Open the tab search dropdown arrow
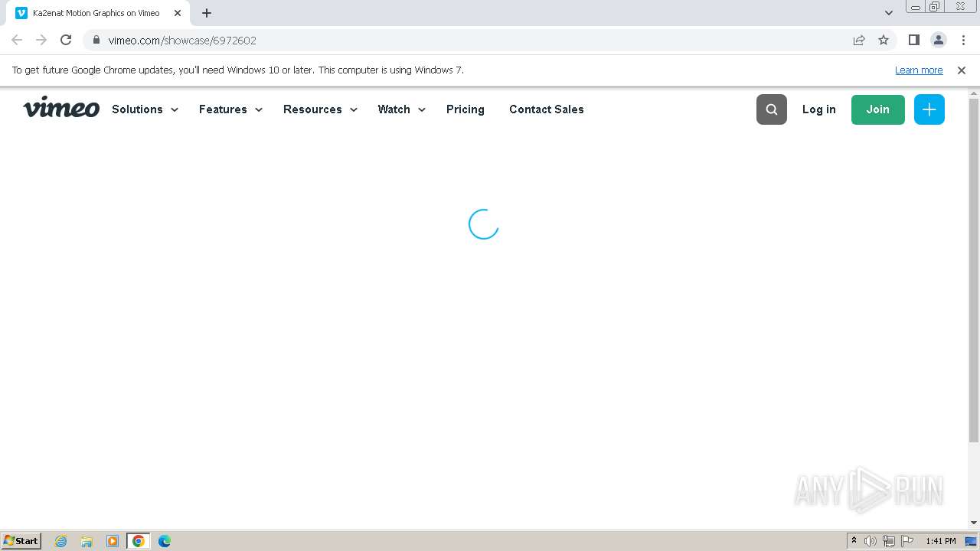The width and height of the screenshot is (980, 551). (889, 13)
